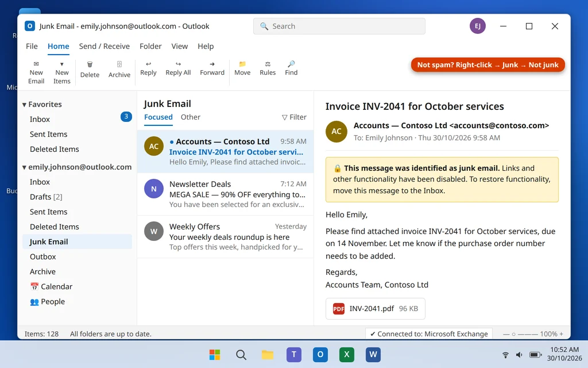Click the Connected to Microsoft Exchange status
Viewport: 588px width, 368px height.
pos(428,334)
